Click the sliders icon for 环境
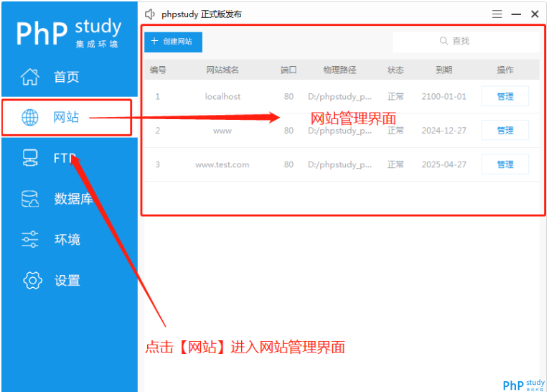This screenshot has width=549, height=392. pos(30,239)
